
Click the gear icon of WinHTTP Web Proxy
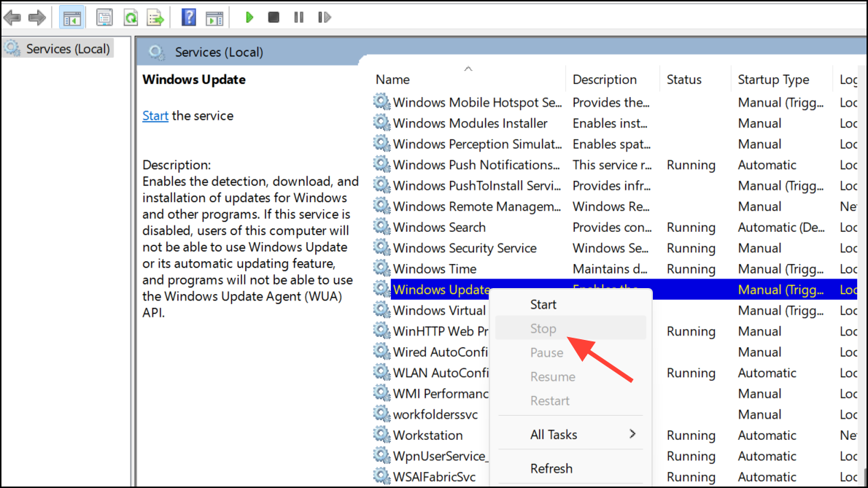pyautogui.click(x=381, y=331)
